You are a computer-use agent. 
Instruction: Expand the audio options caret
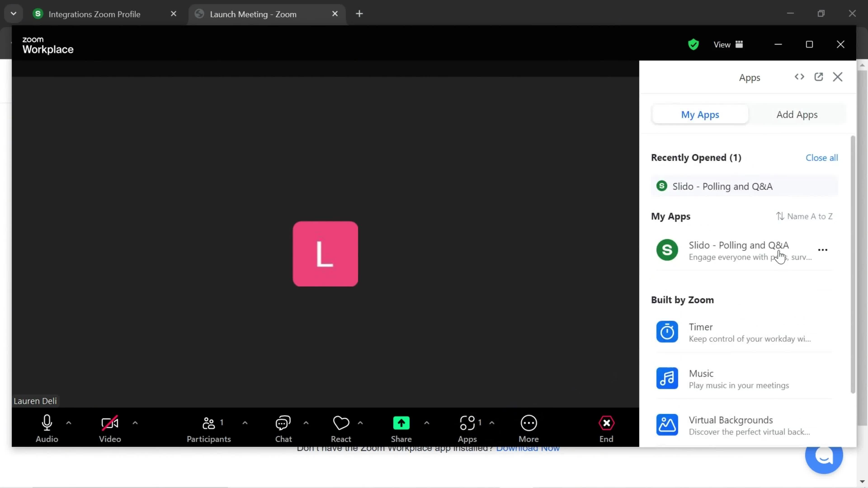[69, 423]
